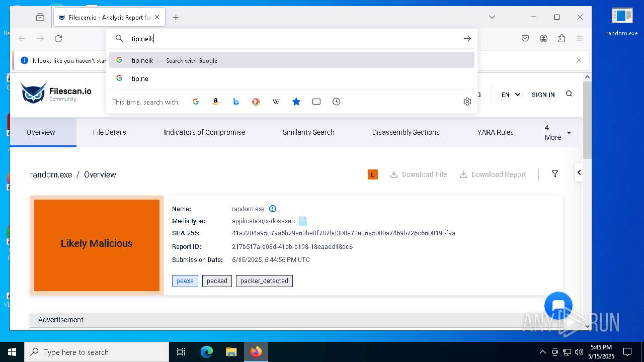Viewport: 644px width, 362px height.
Task: Click the volume speaker tray icon
Action: 579,352
